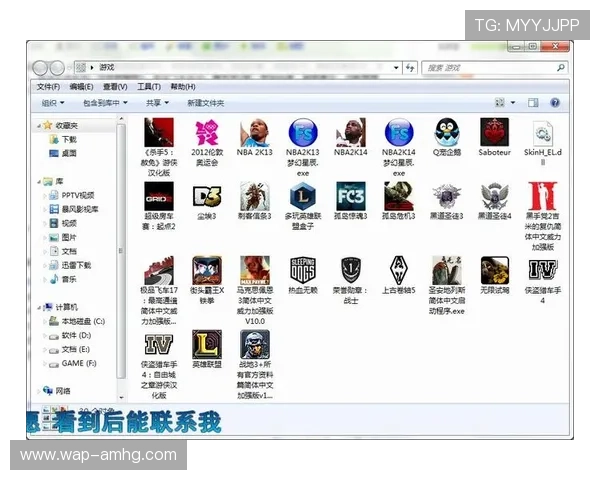Select the 无限试驾 icon
The image size is (600, 480).
pyautogui.click(x=494, y=270)
